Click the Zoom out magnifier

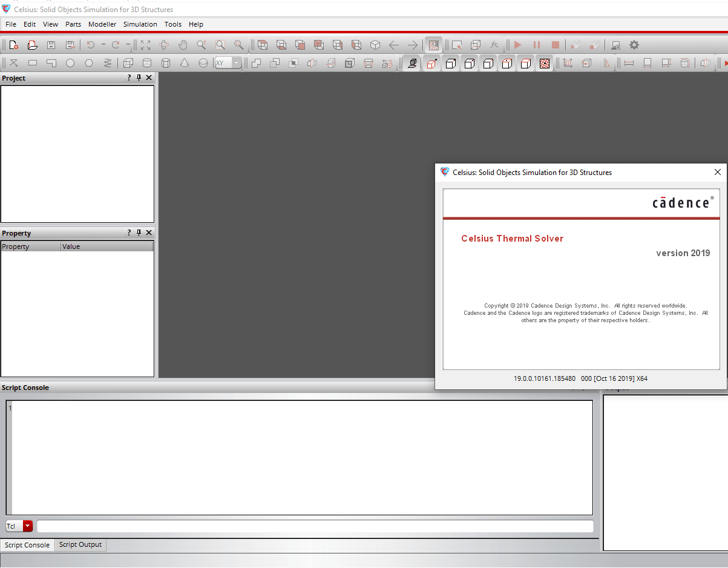pyautogui.click(x=239, y=45)
